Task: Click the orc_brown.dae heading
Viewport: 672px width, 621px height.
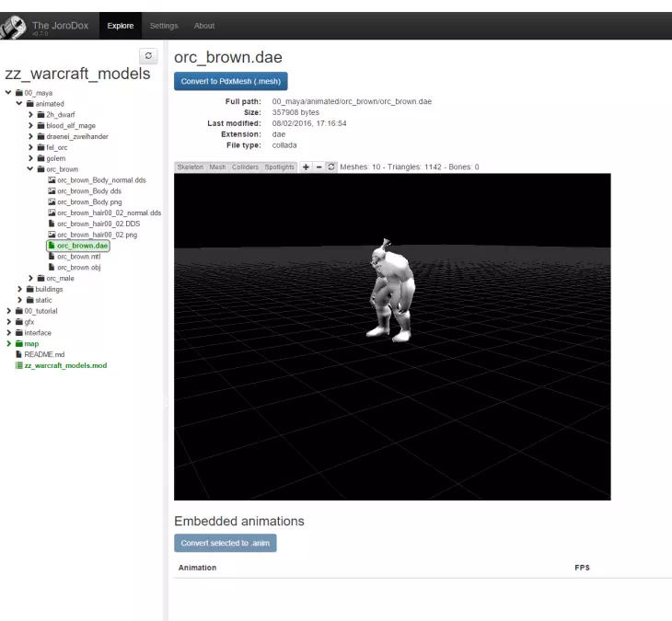Action: click(228, 57)
